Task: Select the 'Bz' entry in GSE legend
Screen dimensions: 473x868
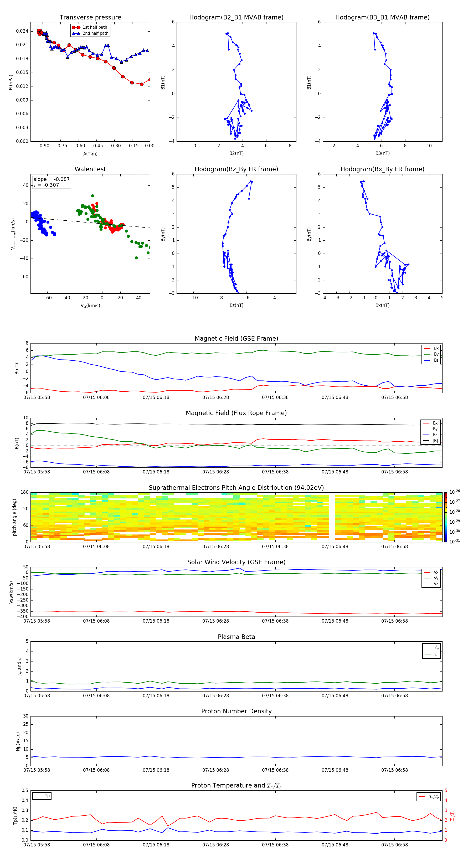Action: [x=431, y=360]
